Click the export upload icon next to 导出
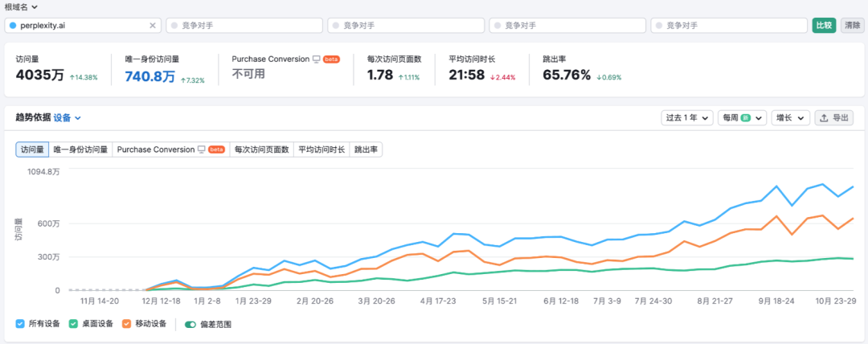This screenshot has width=868, height=344. point(824,118)
